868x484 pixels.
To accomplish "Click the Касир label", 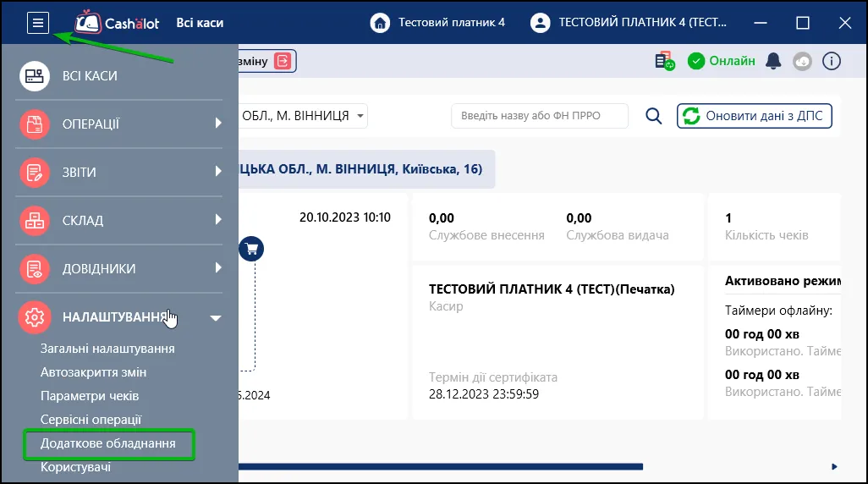I will [x=446, y=306].
